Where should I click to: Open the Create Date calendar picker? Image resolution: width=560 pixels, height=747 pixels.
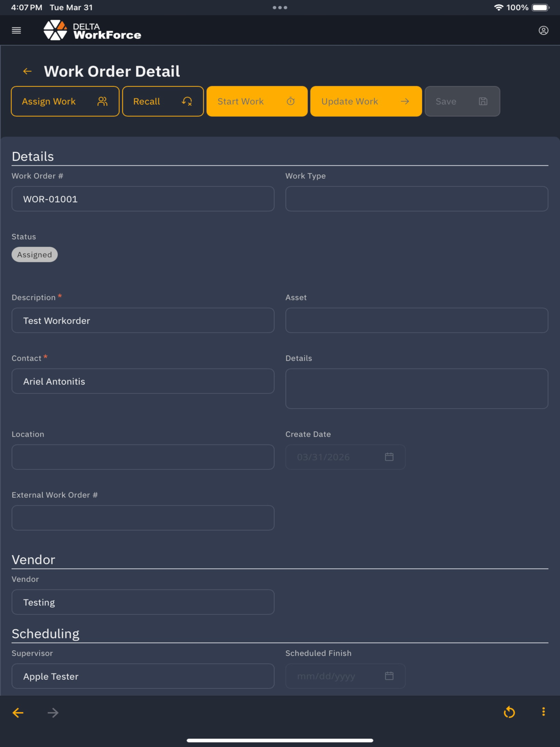pyautogui.click(x=389, y=457)
